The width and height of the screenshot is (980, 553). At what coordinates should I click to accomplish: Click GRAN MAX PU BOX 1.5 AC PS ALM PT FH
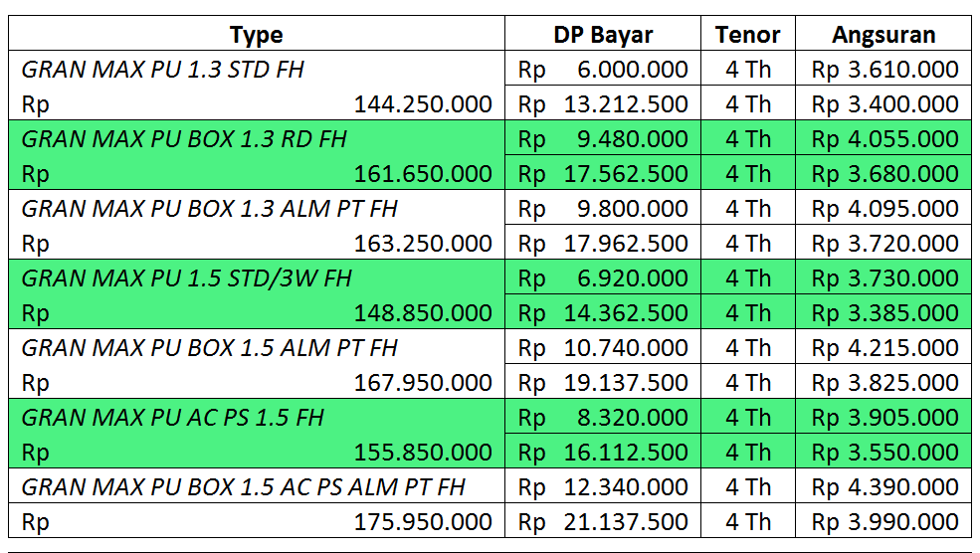coord(244,487)
